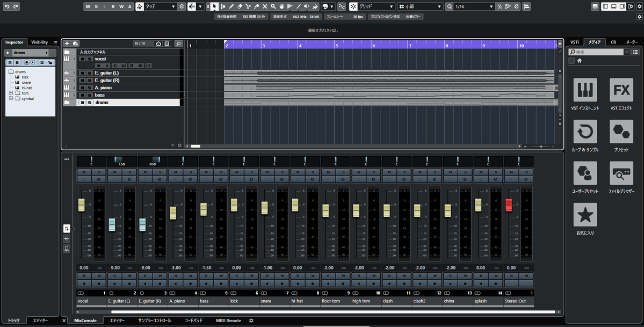Click the E. guitar (L) channel fader

click(112, 224)
